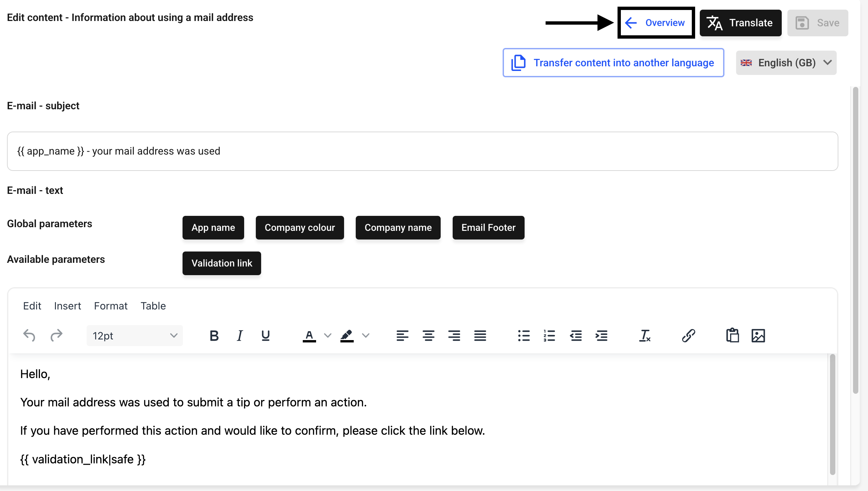Click the paste clipboard icon
Viewport: 868px width, 491px height.
(732, 335)
